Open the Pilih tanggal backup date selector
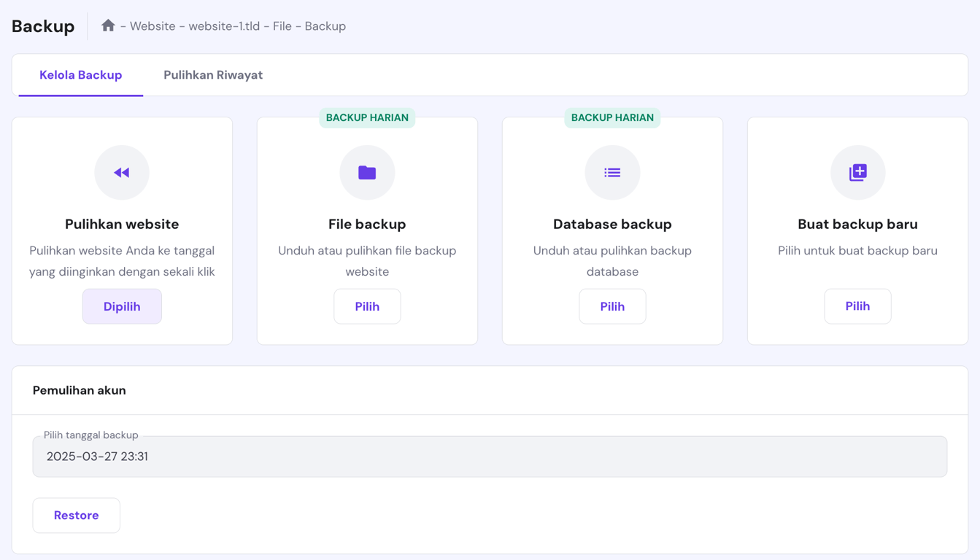Image resolution: width=980 pixels, height=560 pixels. (x=489, y=456)
